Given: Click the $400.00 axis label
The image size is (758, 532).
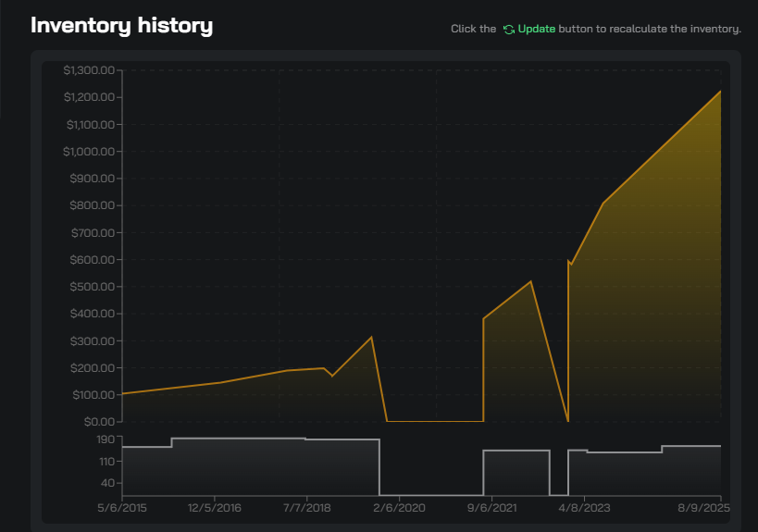Looking at the screenshot, I should (x=93, y=314).
